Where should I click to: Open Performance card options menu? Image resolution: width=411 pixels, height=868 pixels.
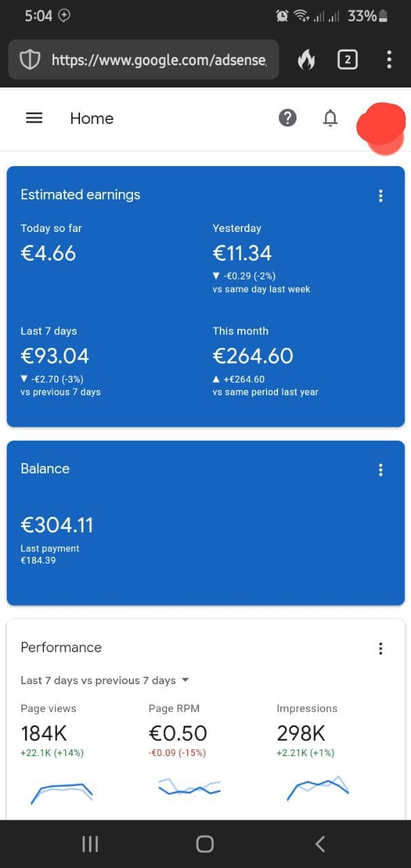[x=380, y=648]
